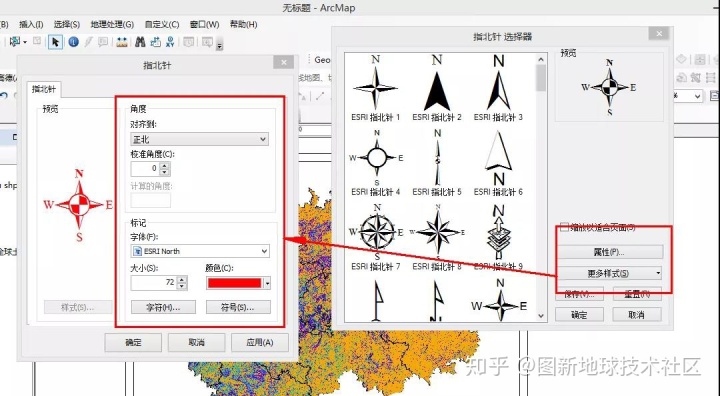Viewport: 720px width, 396px height.
Task: Choose ESRI 指北针 5 north arrow
Action: (x=437, y=163)
